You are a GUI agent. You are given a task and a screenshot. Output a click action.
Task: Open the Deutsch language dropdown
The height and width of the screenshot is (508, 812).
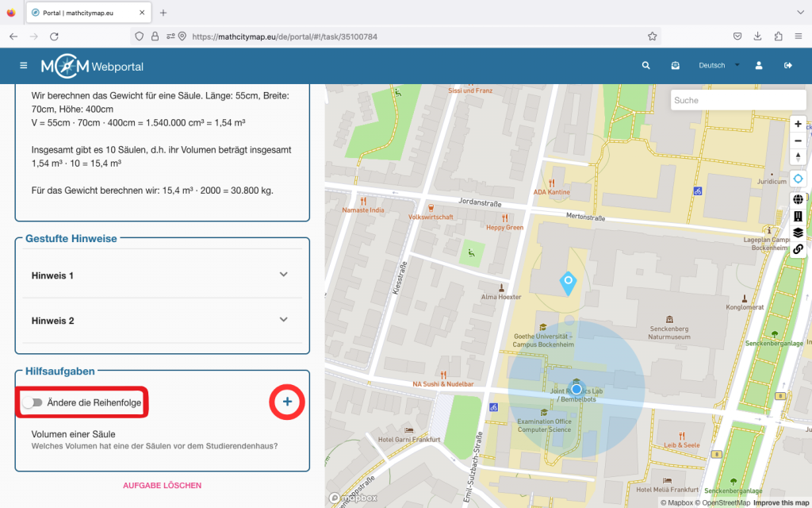(718, 66)
